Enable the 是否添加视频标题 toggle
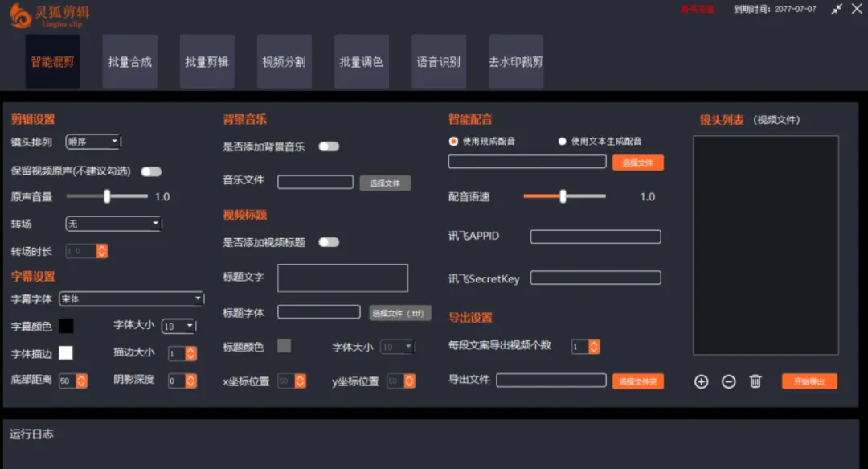868x469 pixels. pos(330,241)
